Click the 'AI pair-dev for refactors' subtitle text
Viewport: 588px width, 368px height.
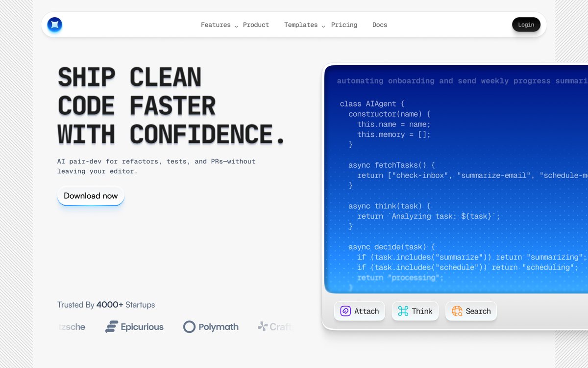coord(156,166)
